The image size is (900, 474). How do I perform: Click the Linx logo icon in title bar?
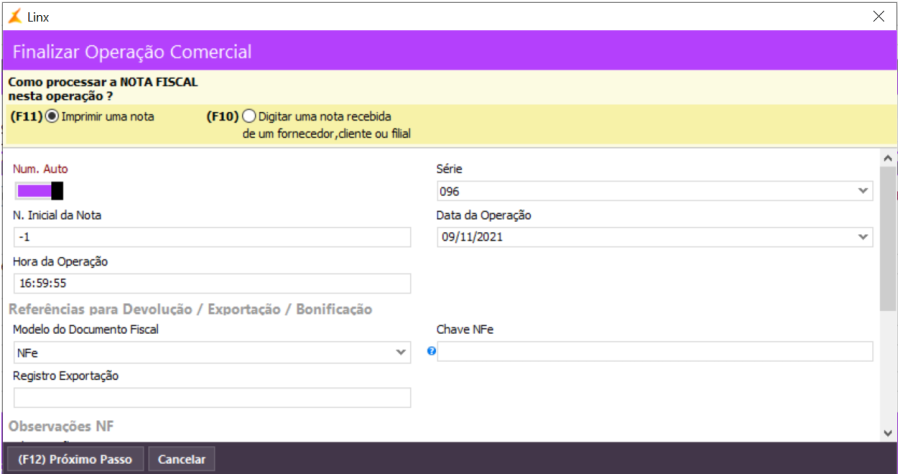click(x=15, y=17)
